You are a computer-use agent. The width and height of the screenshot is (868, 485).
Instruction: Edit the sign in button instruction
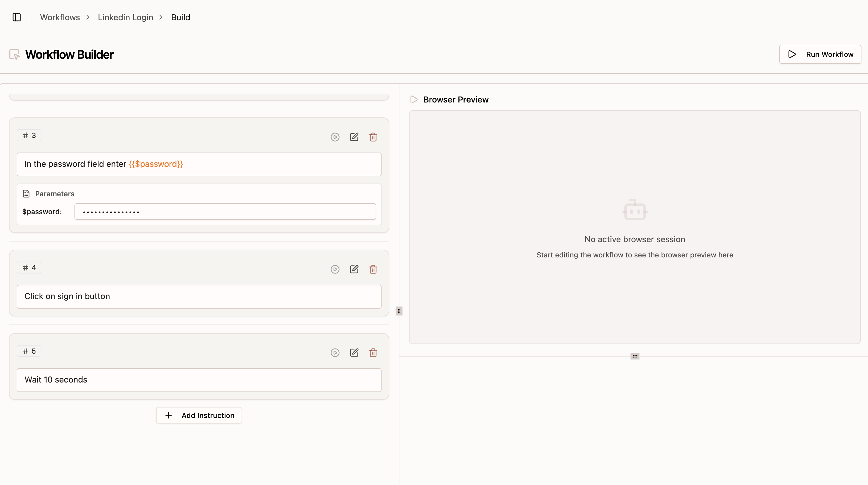point(354,269)
